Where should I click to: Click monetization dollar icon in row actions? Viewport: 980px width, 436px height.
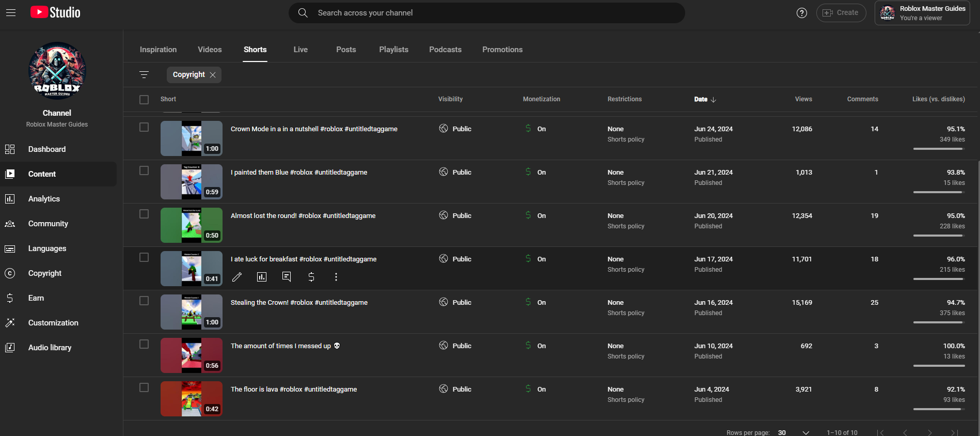coord(311,277)
